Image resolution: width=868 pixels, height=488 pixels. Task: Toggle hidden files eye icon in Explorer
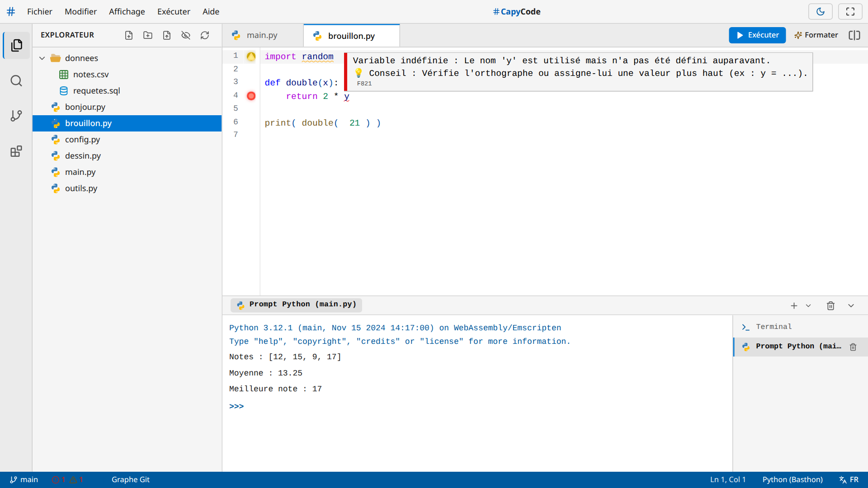[x=186, y=35]
